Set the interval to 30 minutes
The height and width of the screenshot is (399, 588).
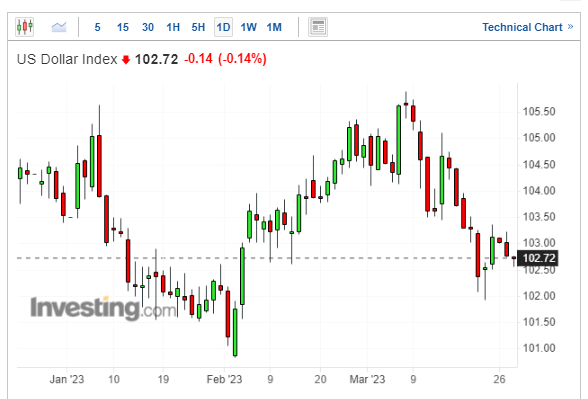(148, 27)
